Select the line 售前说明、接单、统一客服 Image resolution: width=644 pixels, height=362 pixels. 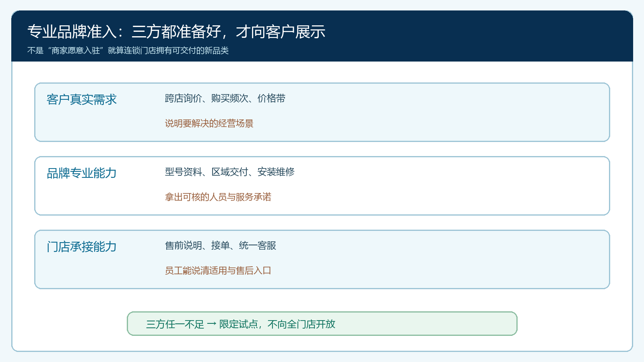pos(221,246)
